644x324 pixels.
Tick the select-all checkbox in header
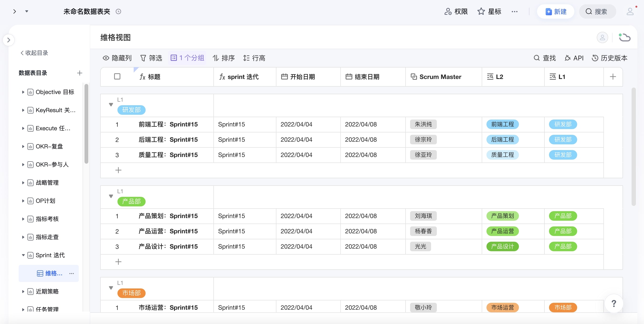point(117,76)
